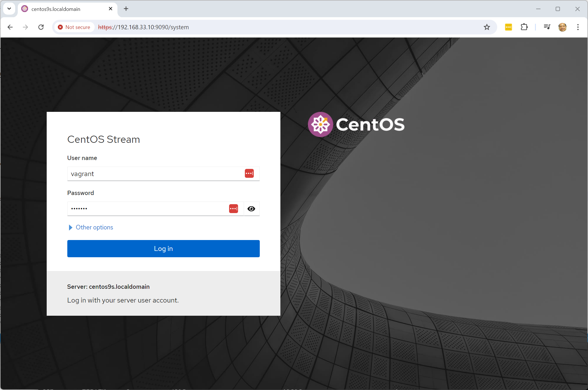Screen dimensions: 588x390
Task: Show password with the eye icon
Action: pyautogui.click(x=251, y=209)
